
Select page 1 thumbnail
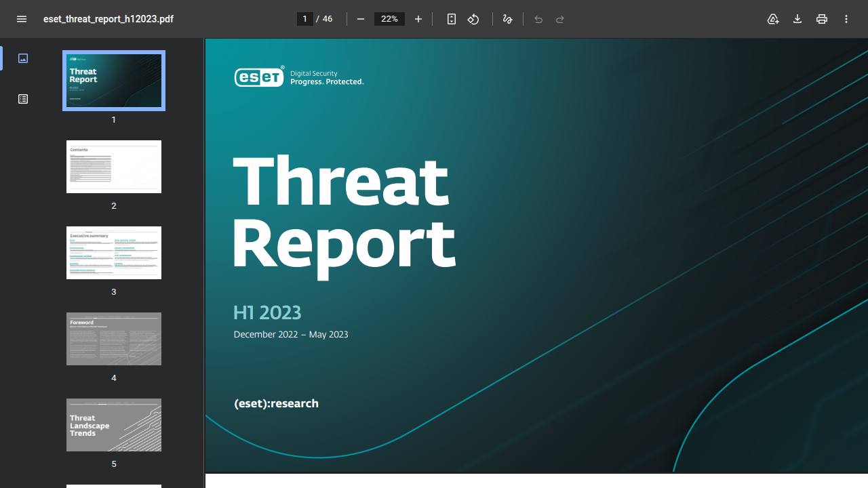click(114, 81)
